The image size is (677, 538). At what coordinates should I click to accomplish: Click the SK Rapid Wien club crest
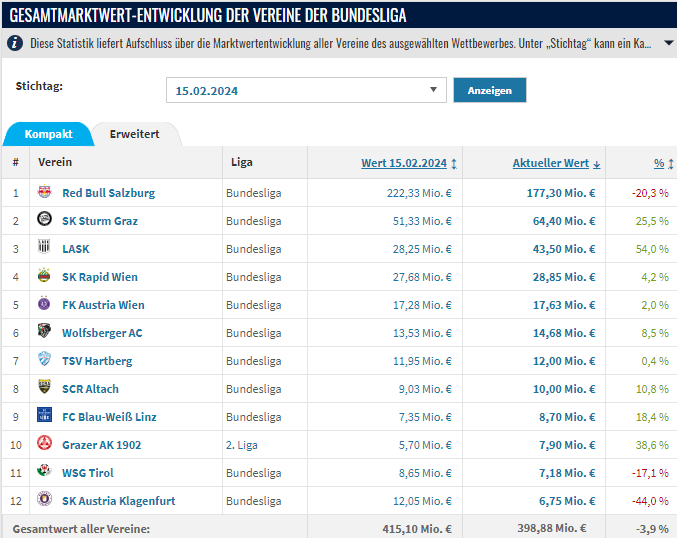[x=44, y=275]
